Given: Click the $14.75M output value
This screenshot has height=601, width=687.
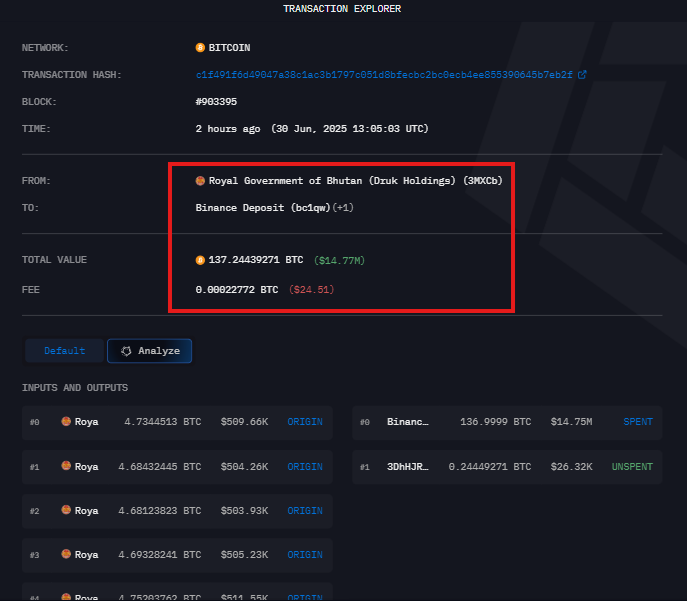Looking at the screenshot, I should [571, 422].
